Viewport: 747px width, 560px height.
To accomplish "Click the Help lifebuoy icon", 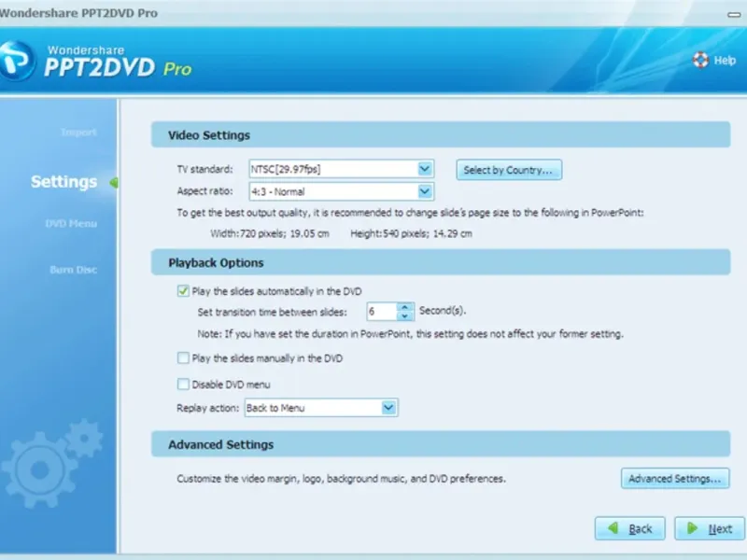I will point(700,60).
